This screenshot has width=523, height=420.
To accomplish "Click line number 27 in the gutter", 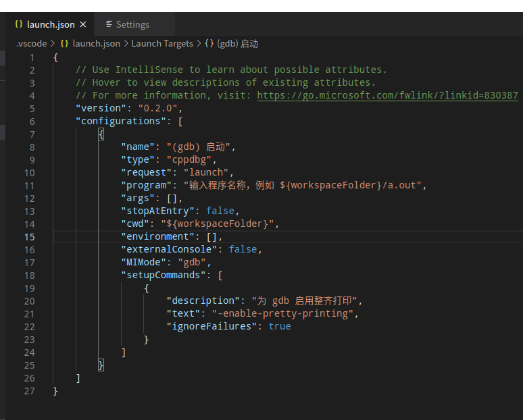I will (29, 391).
